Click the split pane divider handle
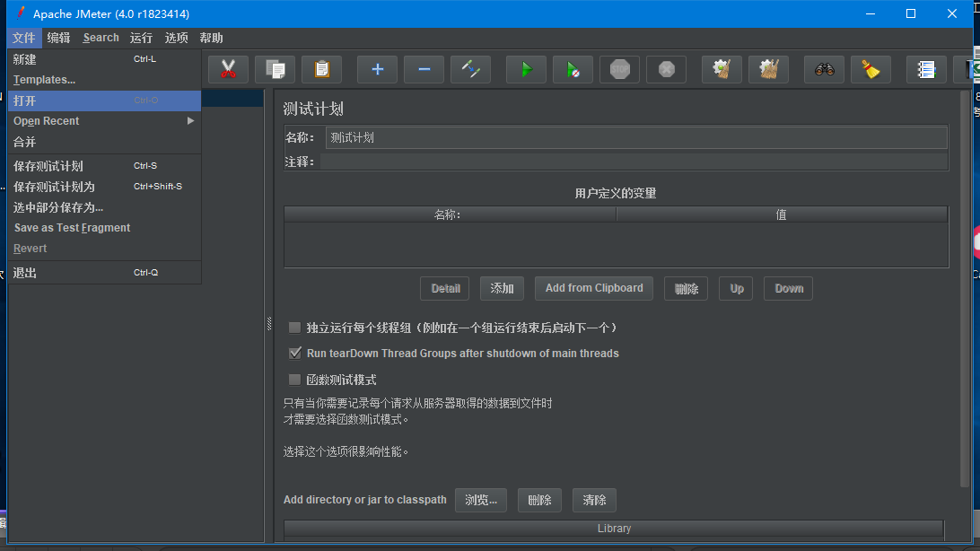The image size is (980, 551). click(x=269, y=324)
